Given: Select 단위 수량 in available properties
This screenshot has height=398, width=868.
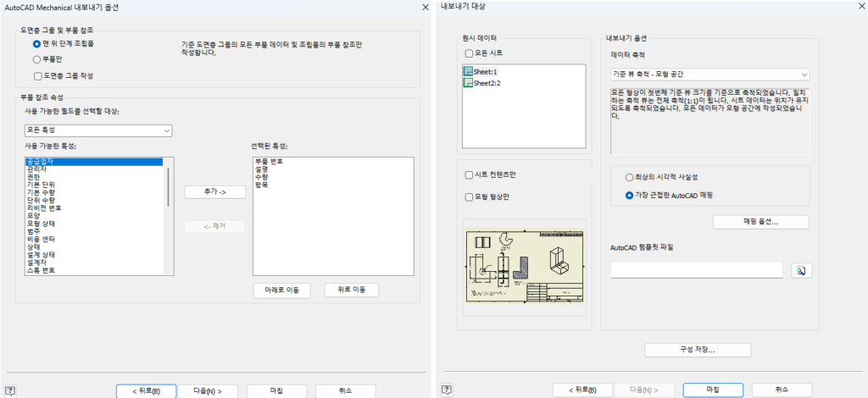Looking at the screenshot, I should point(40,200).
